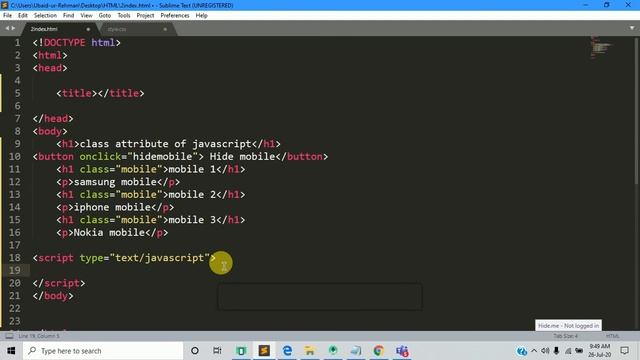Click the DOCTYPE html declaration text
Image resolution: width=640 pixels, height=360 pixels.
pos(77,42)
